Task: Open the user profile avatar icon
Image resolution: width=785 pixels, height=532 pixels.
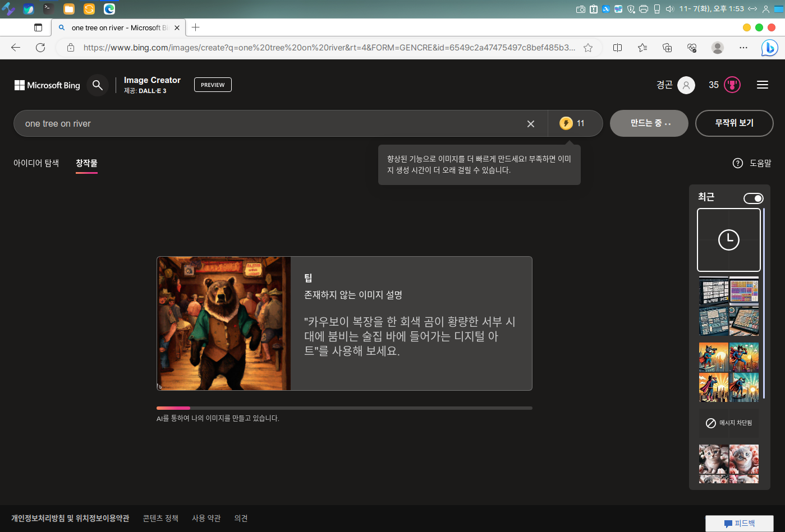Action: [x=686, y=85]
